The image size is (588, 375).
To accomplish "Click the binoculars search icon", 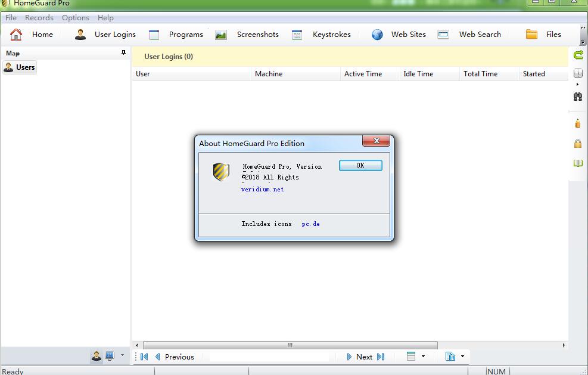I will tap(578, 96).
